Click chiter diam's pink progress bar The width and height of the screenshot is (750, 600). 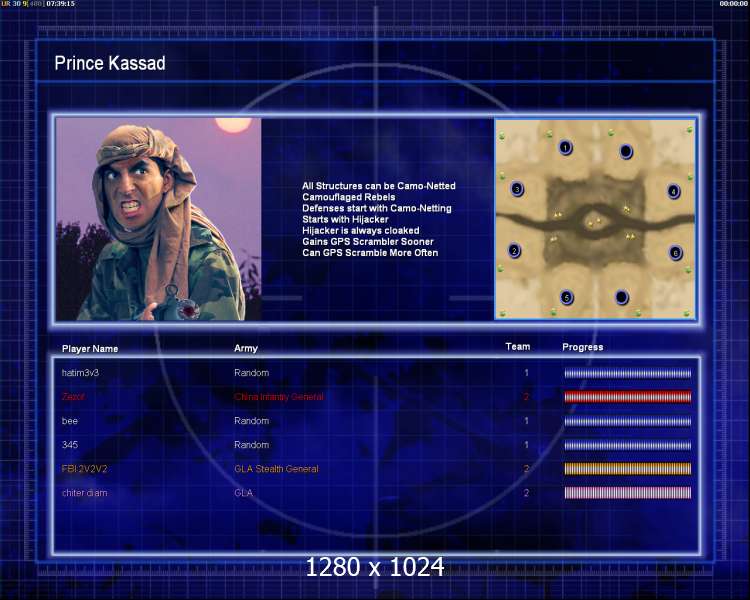pyautogui.click(x=628, y=493)
